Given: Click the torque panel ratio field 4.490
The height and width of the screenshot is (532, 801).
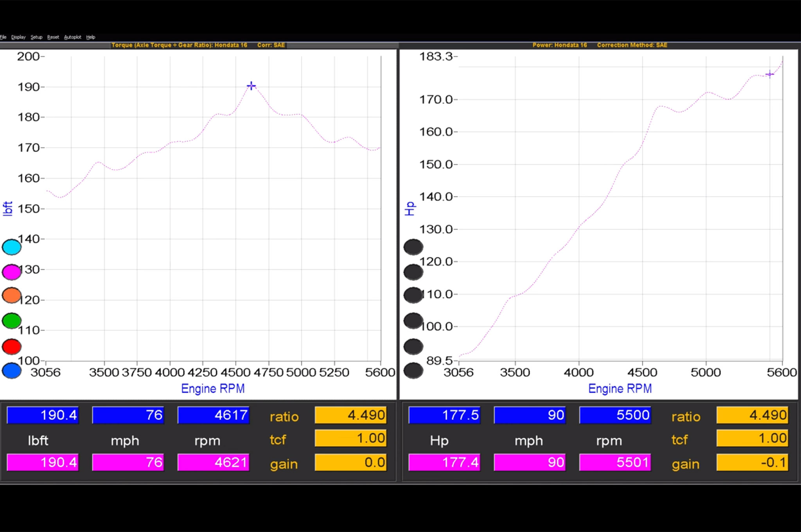Looking at the screenshot, I should (350, 415).
